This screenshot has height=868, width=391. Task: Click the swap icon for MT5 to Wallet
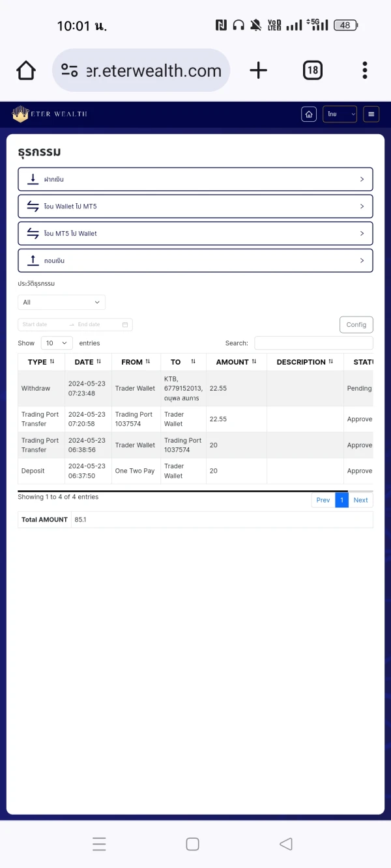[33, 233]
